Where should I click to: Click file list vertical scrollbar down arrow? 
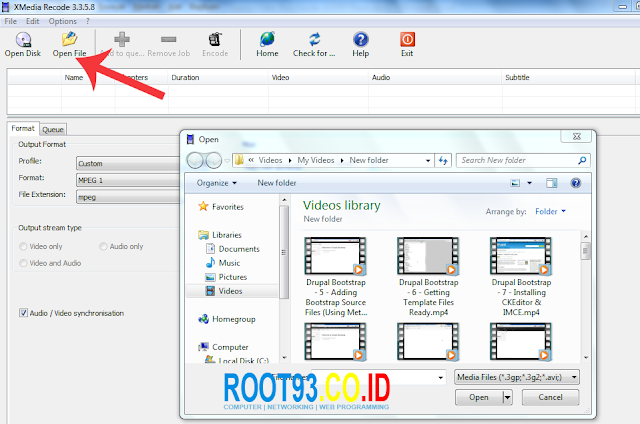(586, 357)
